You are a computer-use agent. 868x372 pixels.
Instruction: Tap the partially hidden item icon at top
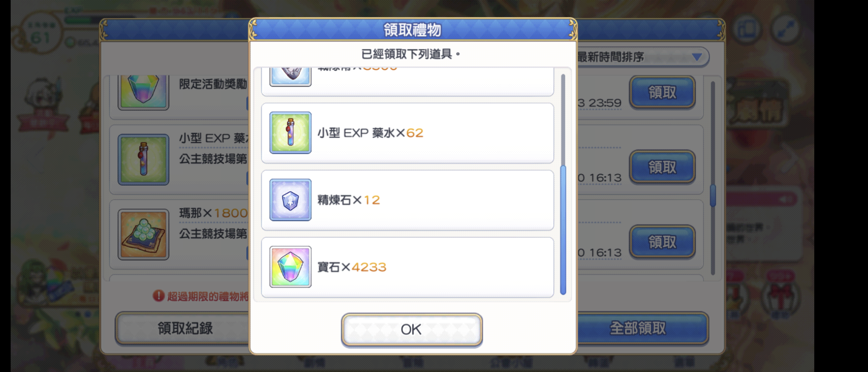[x=290, y=76]
